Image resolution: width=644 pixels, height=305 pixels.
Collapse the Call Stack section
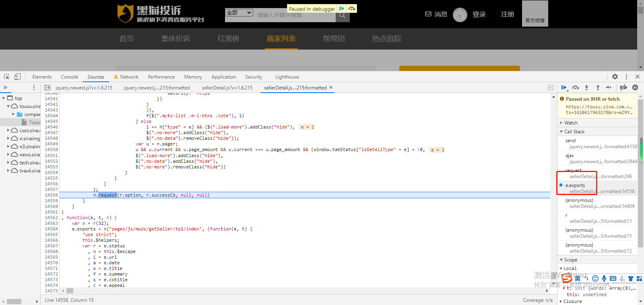(x=597, y=132)
